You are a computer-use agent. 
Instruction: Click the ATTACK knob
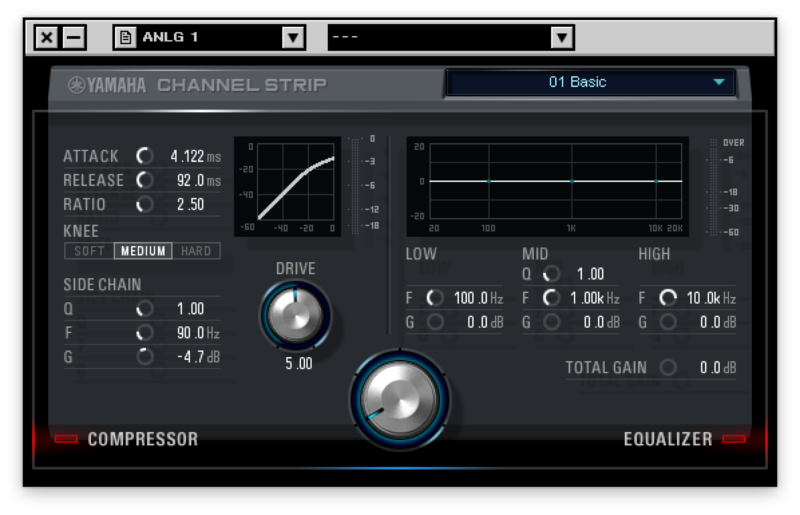point(145,156)
